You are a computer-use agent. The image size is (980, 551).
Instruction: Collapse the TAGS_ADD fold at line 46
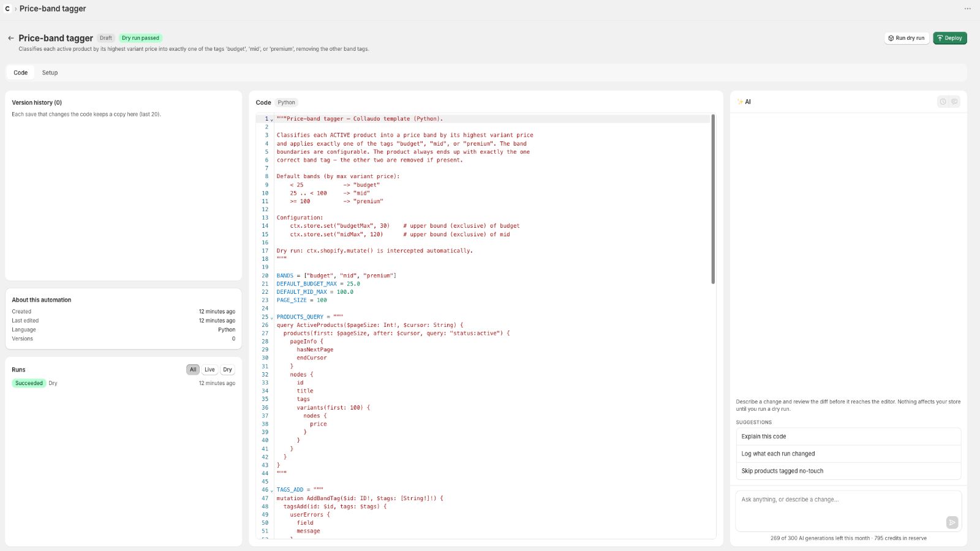(x=272, y=490)
